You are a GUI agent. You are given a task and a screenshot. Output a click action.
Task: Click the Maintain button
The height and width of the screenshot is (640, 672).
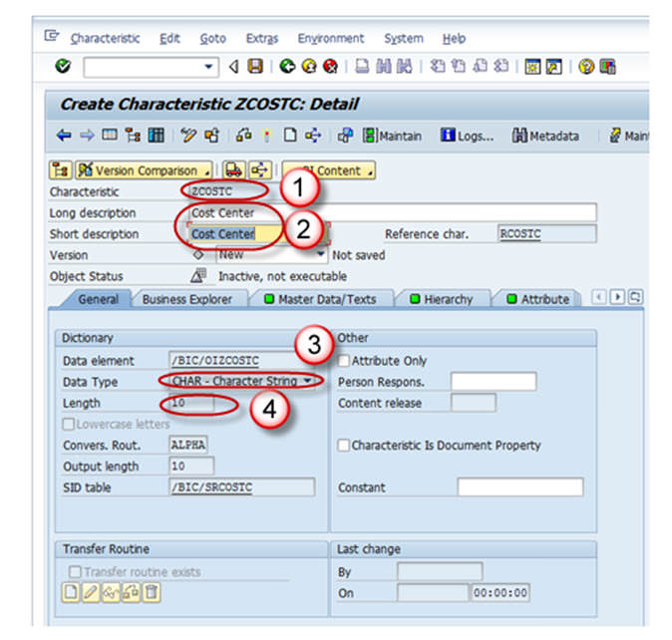392,136
